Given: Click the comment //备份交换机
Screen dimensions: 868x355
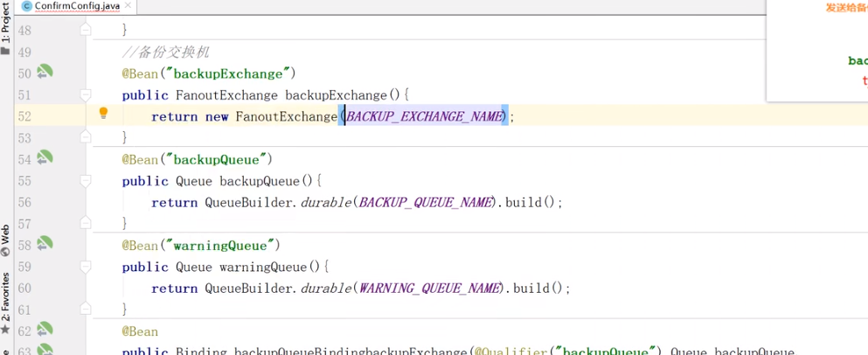Looking at the screenshot, I should tap(165, 52).
